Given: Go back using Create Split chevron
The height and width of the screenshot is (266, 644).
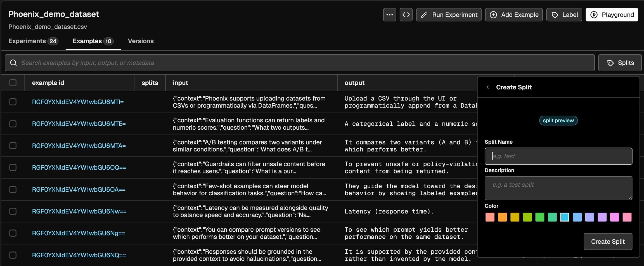Looking at the screenshot, I should [488, 87].
